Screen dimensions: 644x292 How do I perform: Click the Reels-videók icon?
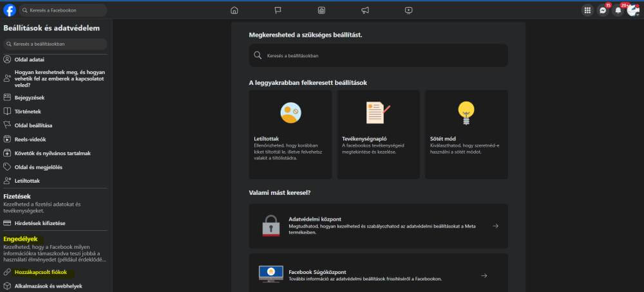[7, 140]
